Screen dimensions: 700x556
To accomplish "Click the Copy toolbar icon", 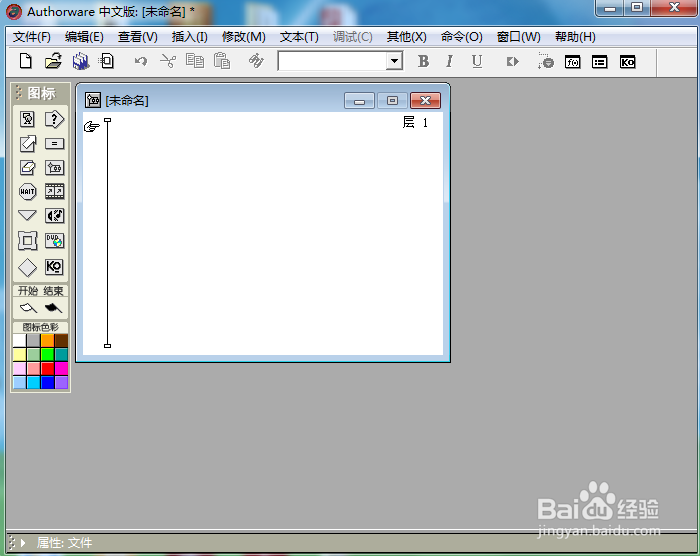I will coord(195,61).
